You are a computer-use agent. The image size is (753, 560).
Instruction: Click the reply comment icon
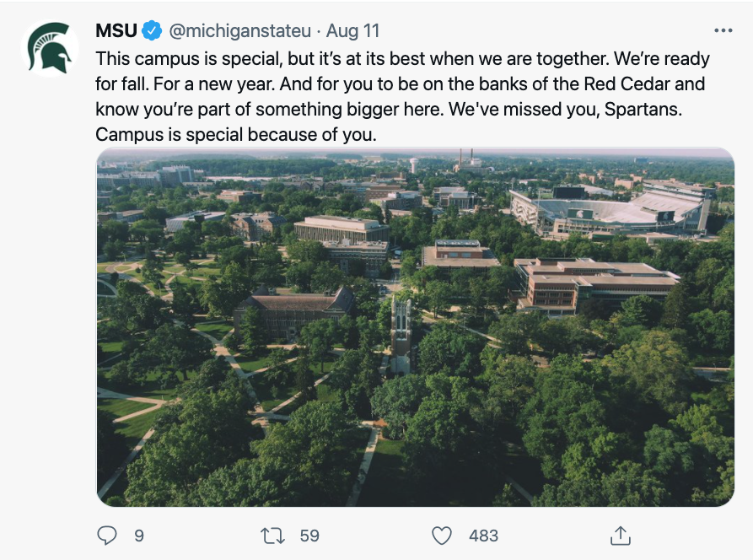107,535
